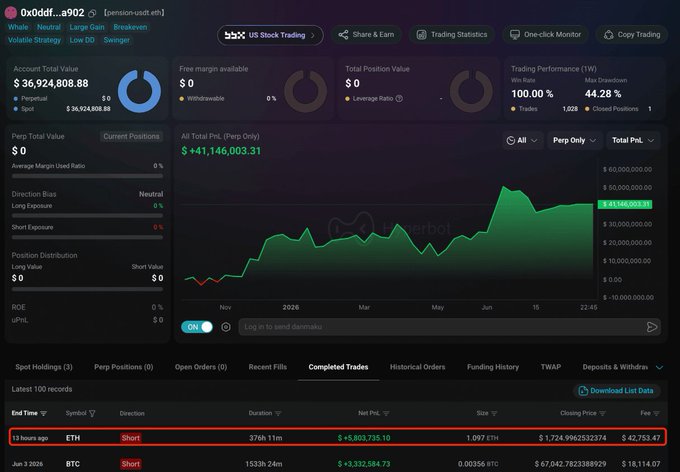Click the Log in to send danmaku field
Screen dimensions: 680x472
(450, 327)
